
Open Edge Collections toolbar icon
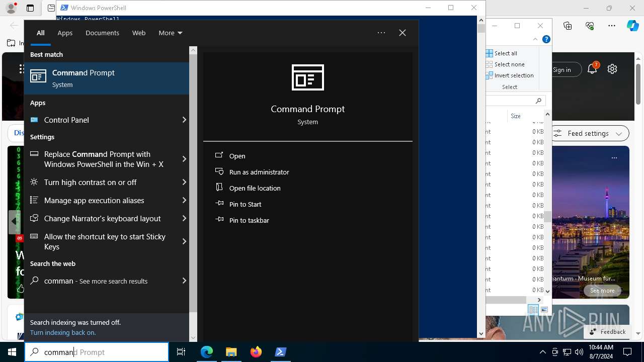[568, 26]
